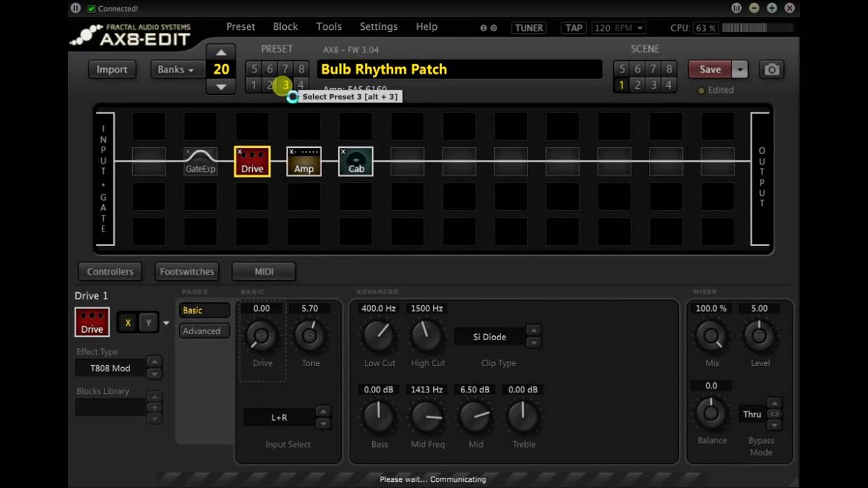Screen dimensions: 868x488
Task: Click the TAP tempo button
Action: 574,28
